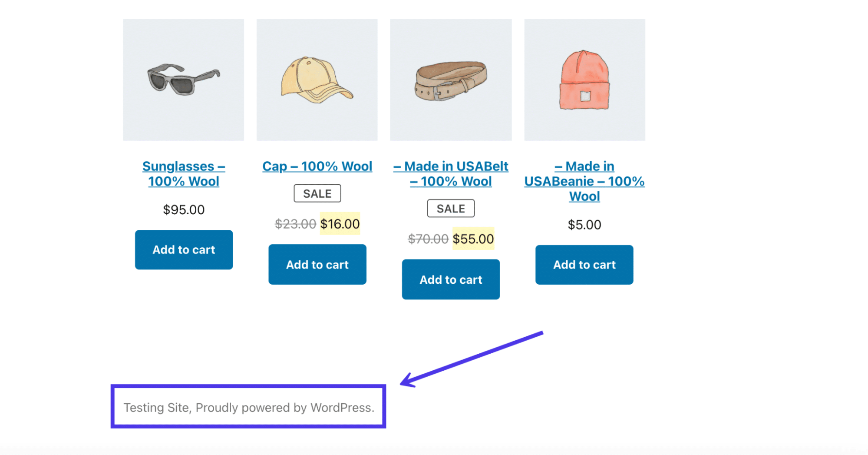Click the SALE badge under the cap
Viewport: 868px width, 455px height.
[x=317, y=193]
